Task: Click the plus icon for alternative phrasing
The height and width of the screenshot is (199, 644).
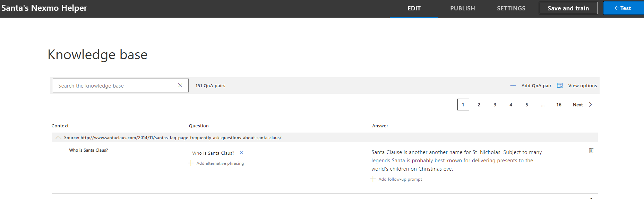Action: coord(191,163)
